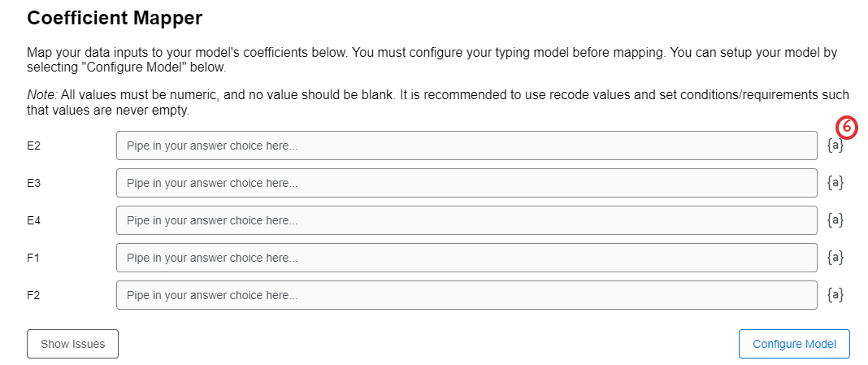The image size is (868, 365).
Task: Select the red circled number 6 marker
Action: coord(846,128)
